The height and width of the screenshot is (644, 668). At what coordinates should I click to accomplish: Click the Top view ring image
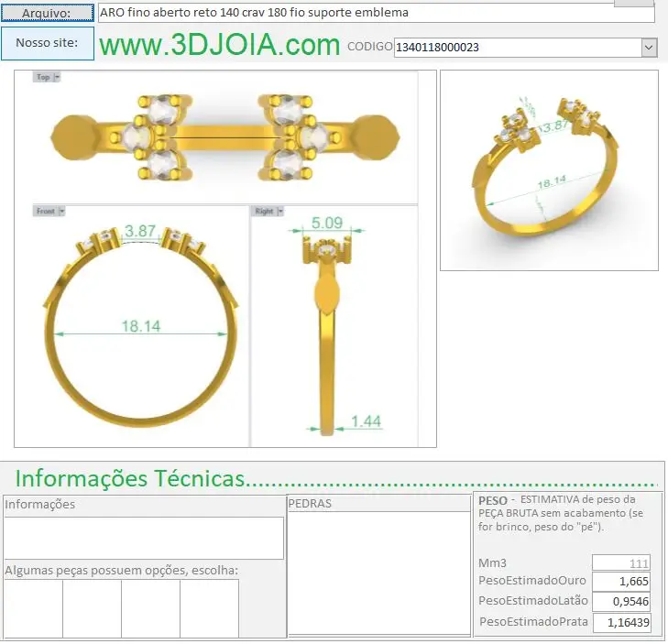(224, 137)
